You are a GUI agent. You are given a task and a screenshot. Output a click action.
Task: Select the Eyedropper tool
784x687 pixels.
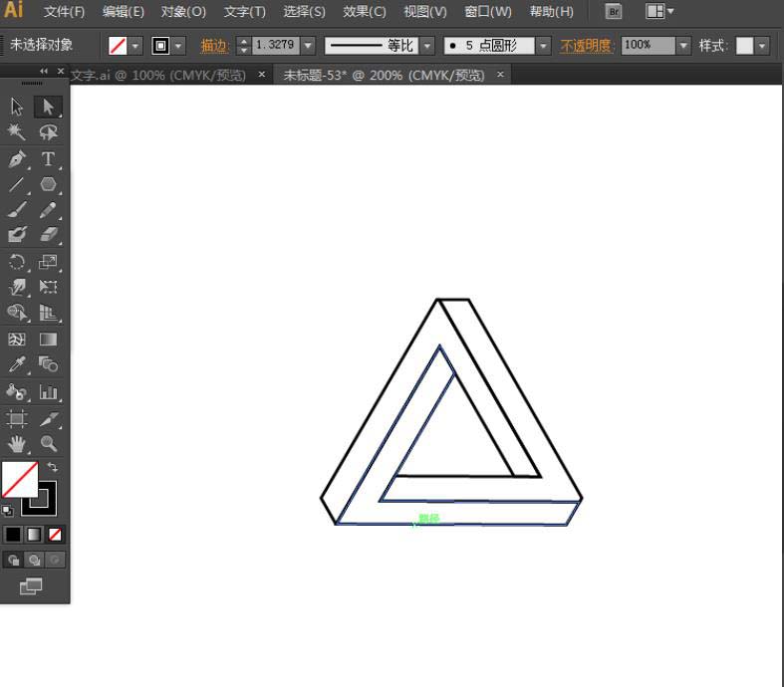pos(17,364)
